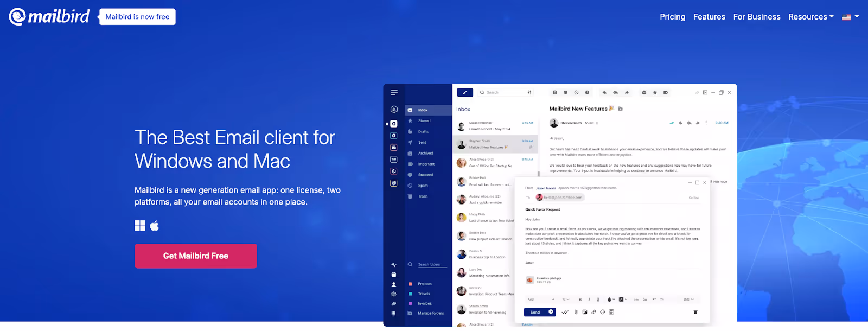Toggle bold formatting in composer
The width and height of the screenshot is (868, 331).
(x=580, y=300)
